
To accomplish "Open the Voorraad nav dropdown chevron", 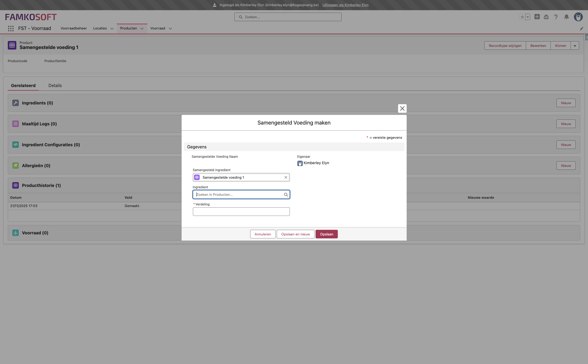I will point(170,28).
